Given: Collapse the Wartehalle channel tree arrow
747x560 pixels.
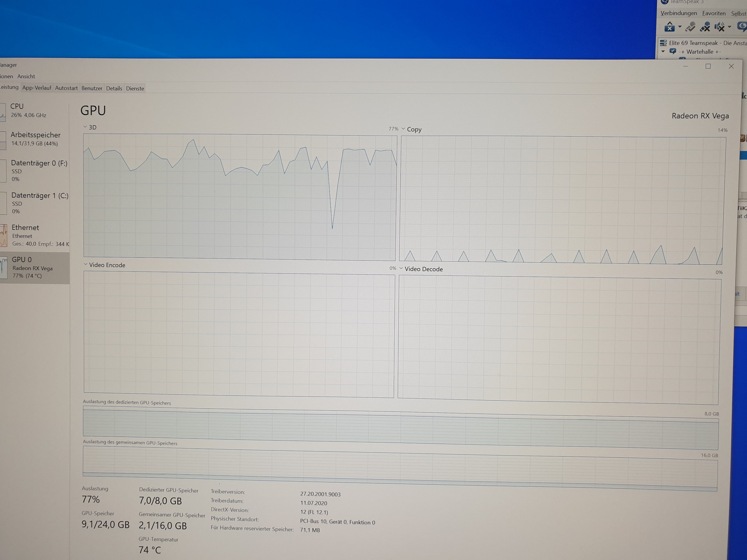Looking at the screenshot, I should pos(663,52).
